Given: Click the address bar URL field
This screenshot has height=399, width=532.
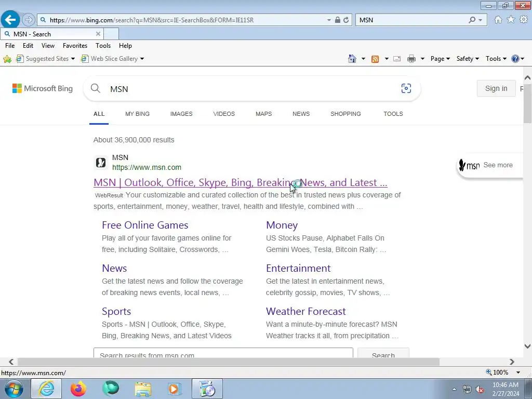Looking at the screenshot, I should (187, 20).
